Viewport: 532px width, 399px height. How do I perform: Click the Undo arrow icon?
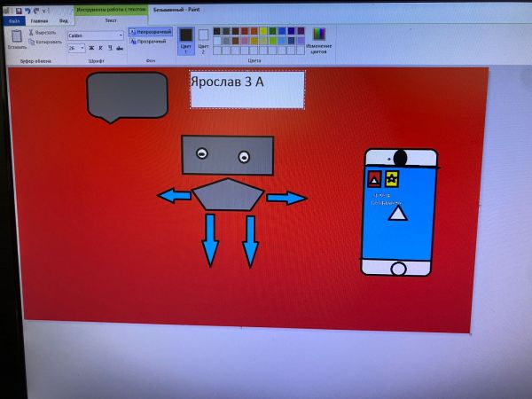[27, 11]
